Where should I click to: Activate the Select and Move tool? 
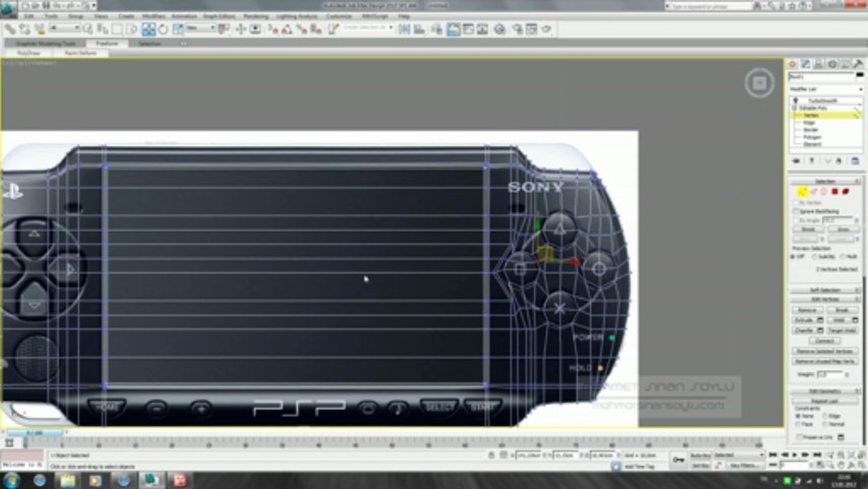(148, 29)
